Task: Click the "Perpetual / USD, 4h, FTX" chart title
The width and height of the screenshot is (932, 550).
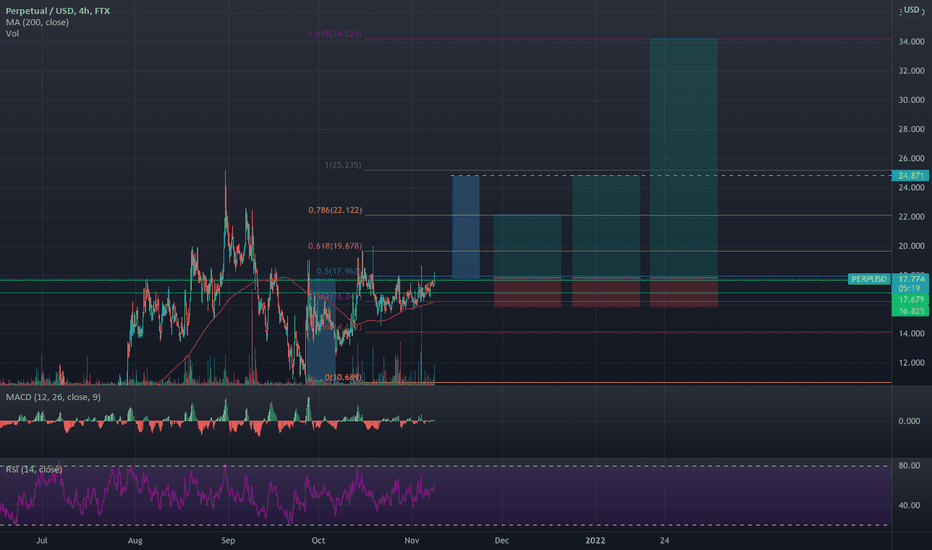Action: (x=58, y=11)
